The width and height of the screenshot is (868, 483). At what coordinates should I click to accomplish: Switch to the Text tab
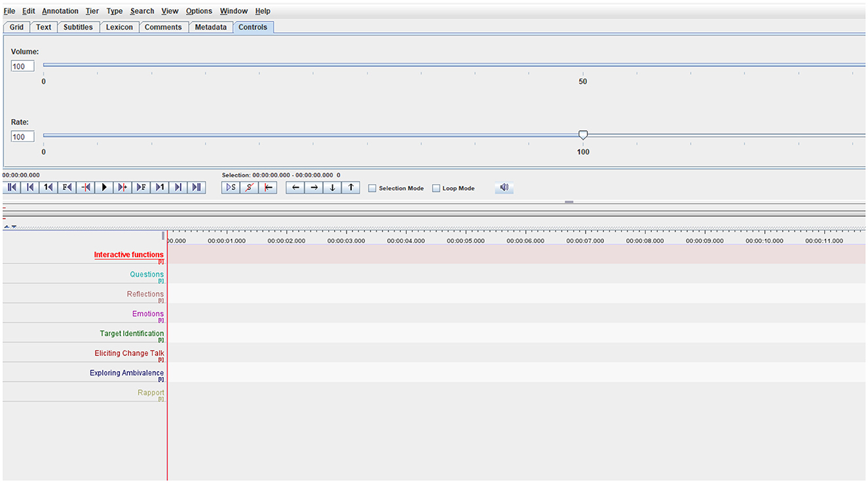point(44,27)
